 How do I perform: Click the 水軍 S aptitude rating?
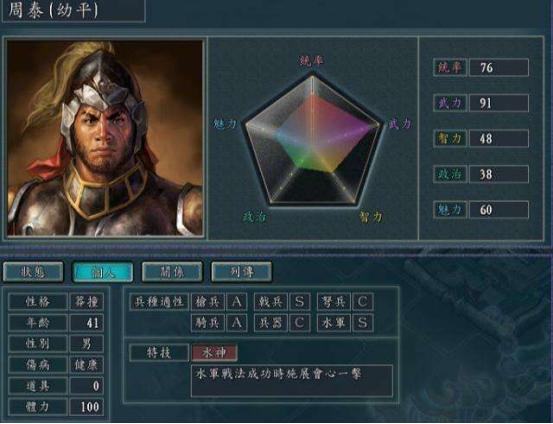pos(363,323)
